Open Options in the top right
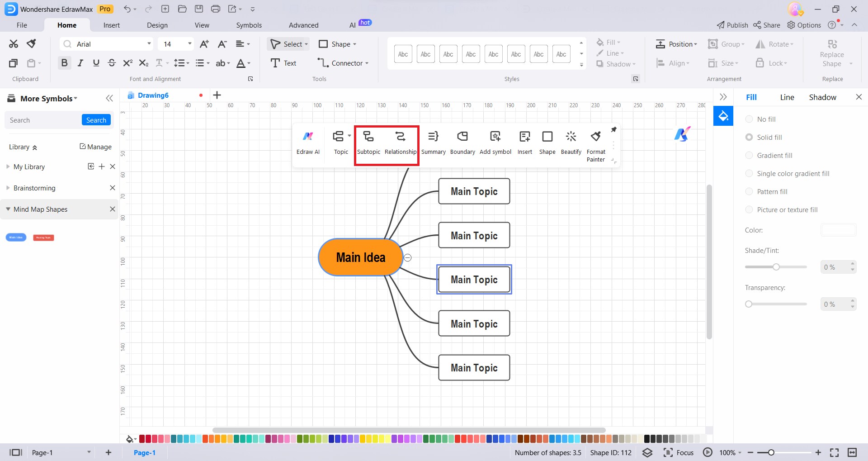The width and height of the screenshot is (868, 461). click(804, 25)
